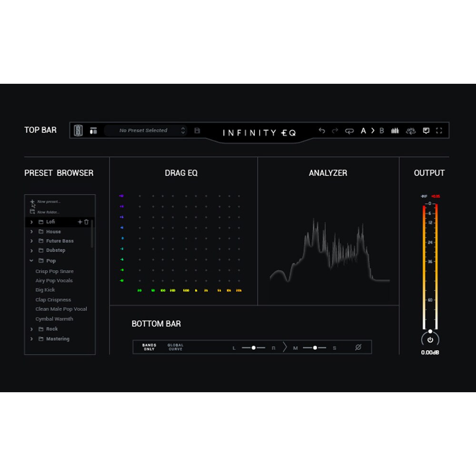The height and width of the screenshot is (476, 476).
Task: Copy A to B using the arrow
Action: click(x=373, y=130)
